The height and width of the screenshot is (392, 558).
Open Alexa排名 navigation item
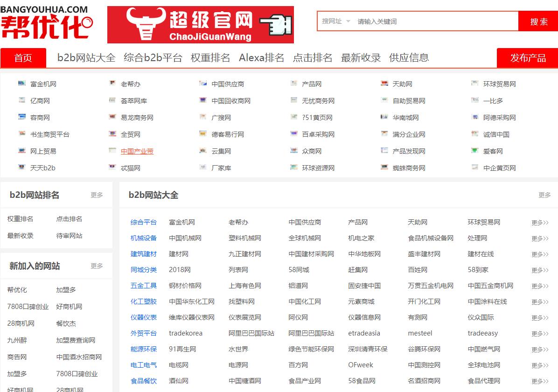(262, 58)
